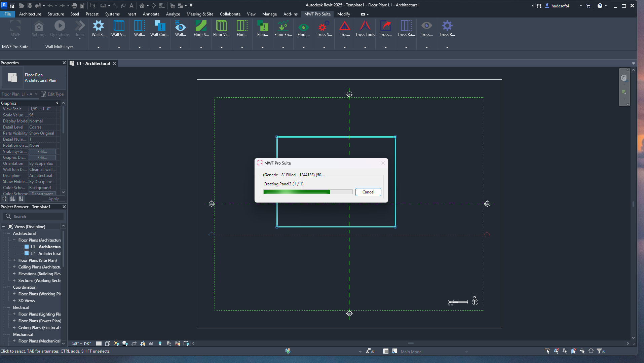This screenshot has height=363, width=644.
Task: Open the Annotate ribbon tab
Action: point(151,14)
